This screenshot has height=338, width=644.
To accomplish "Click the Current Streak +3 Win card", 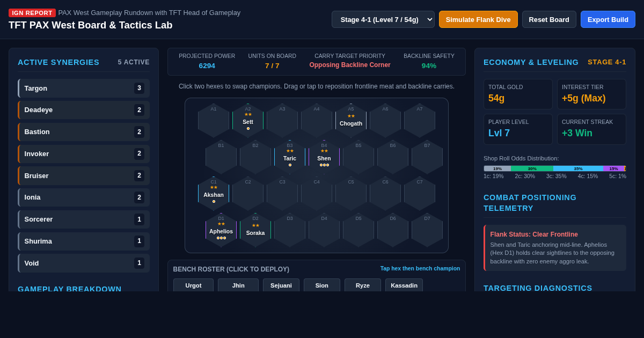I will click(591, 129).
